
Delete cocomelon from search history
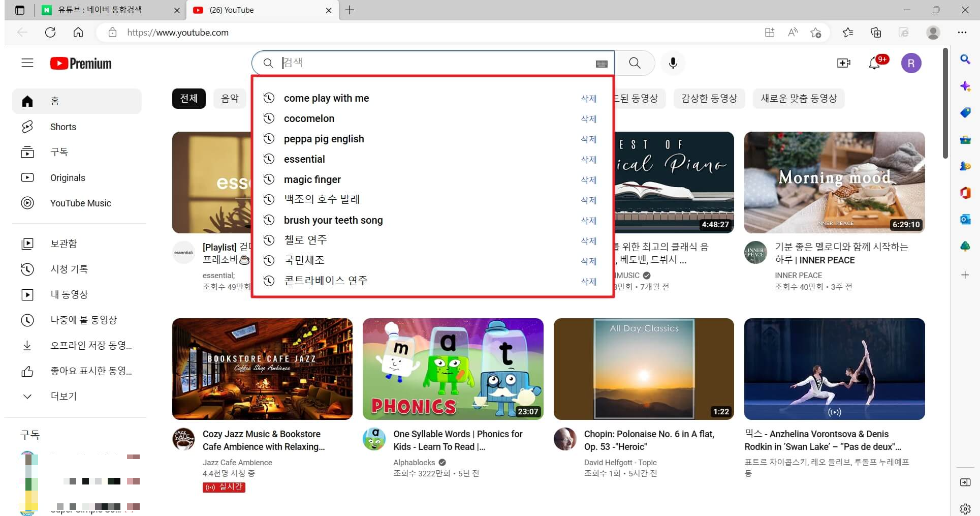(x=588, y=118)
